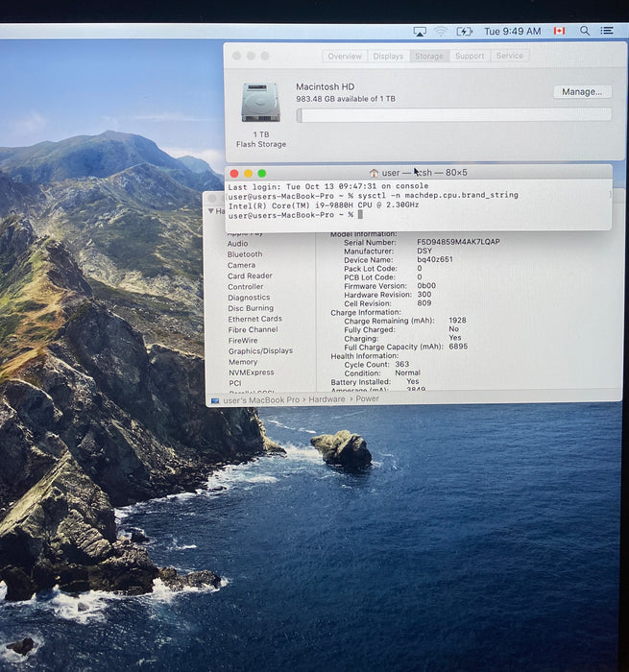Select Graphics/Displays in the sidebar
Viewport: 629px width, 672px height.
pyautogui.click(x=260, y=351)
